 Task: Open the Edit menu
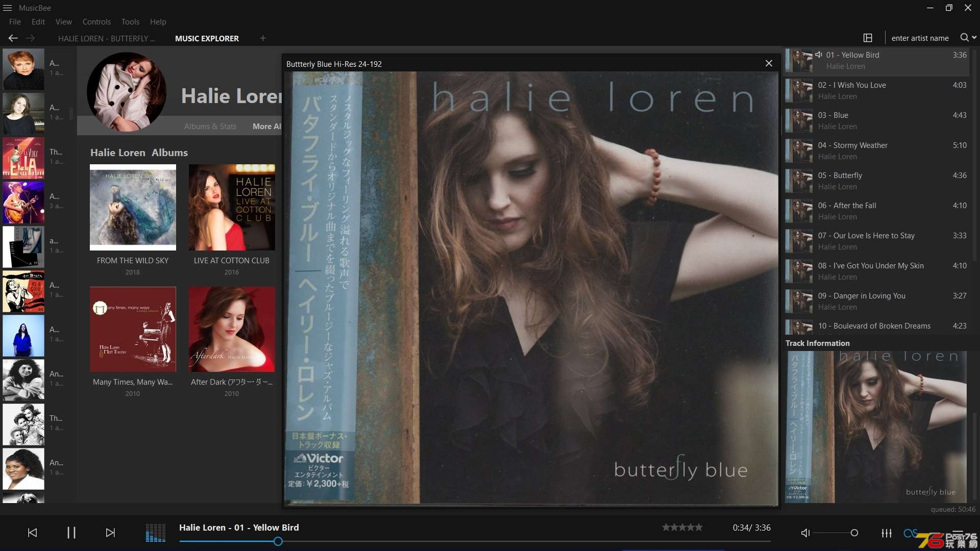pyautogui.click(x=38, y=22)
